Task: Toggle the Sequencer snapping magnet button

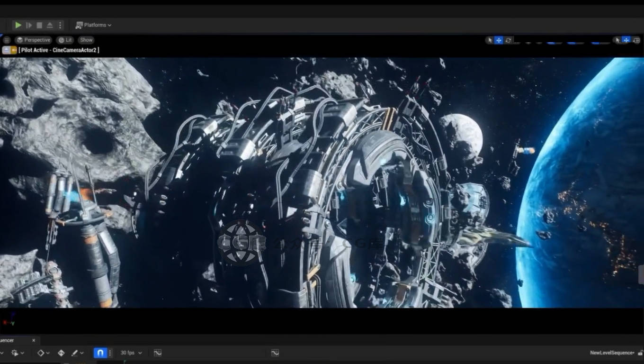Action: coord(100,353)
